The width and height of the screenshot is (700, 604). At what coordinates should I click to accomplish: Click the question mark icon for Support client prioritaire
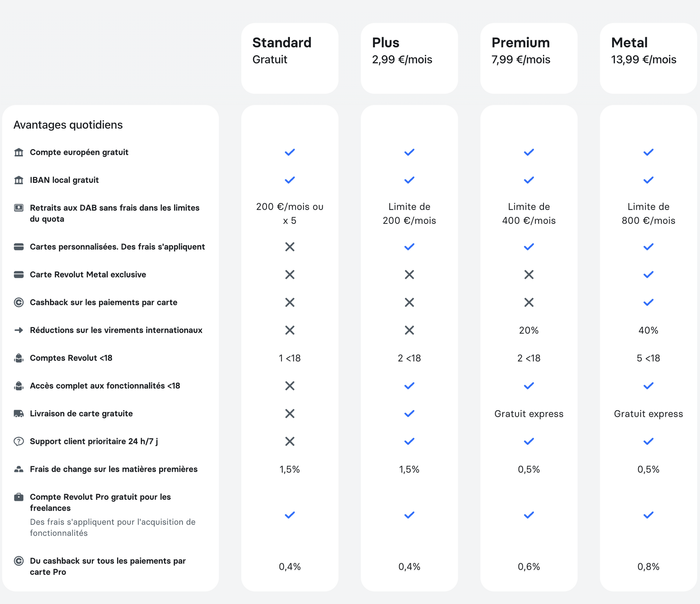click(19, 441)
